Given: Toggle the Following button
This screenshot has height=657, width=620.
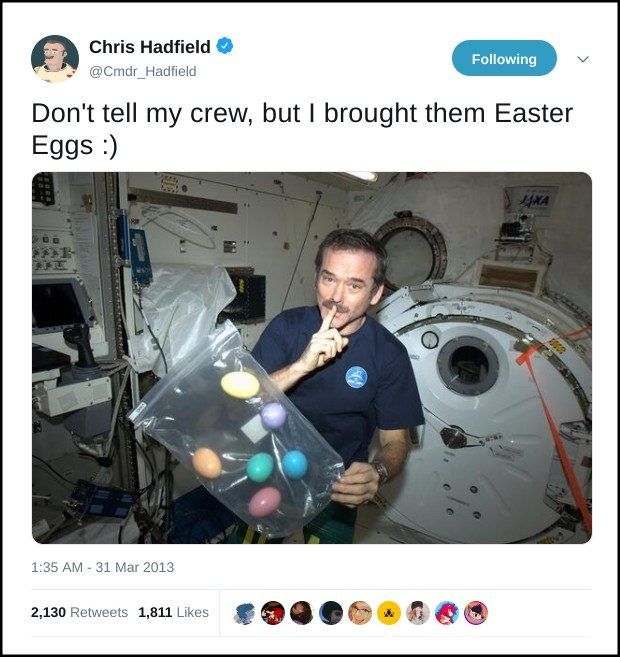Looking at the screenshot, I should [x=504, y=58].
